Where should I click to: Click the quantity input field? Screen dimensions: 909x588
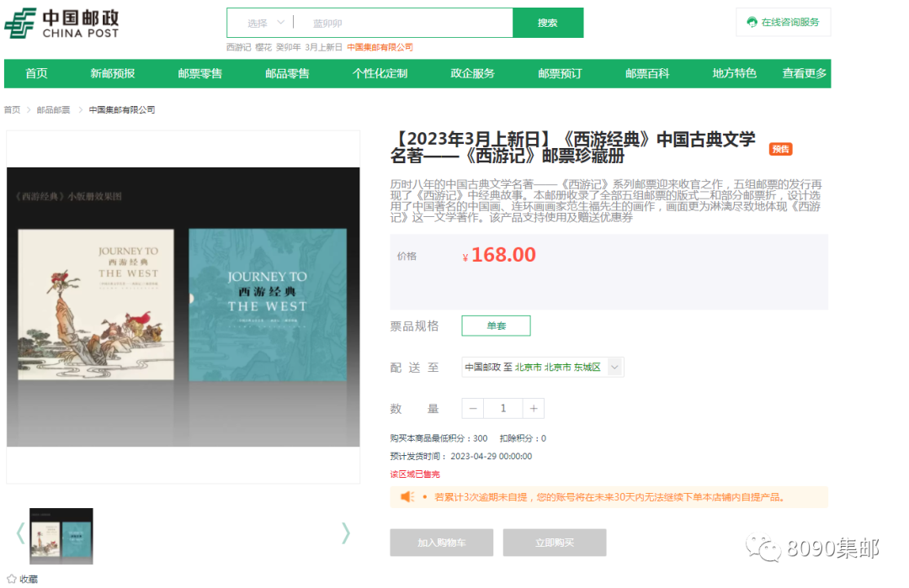point(503,409)
